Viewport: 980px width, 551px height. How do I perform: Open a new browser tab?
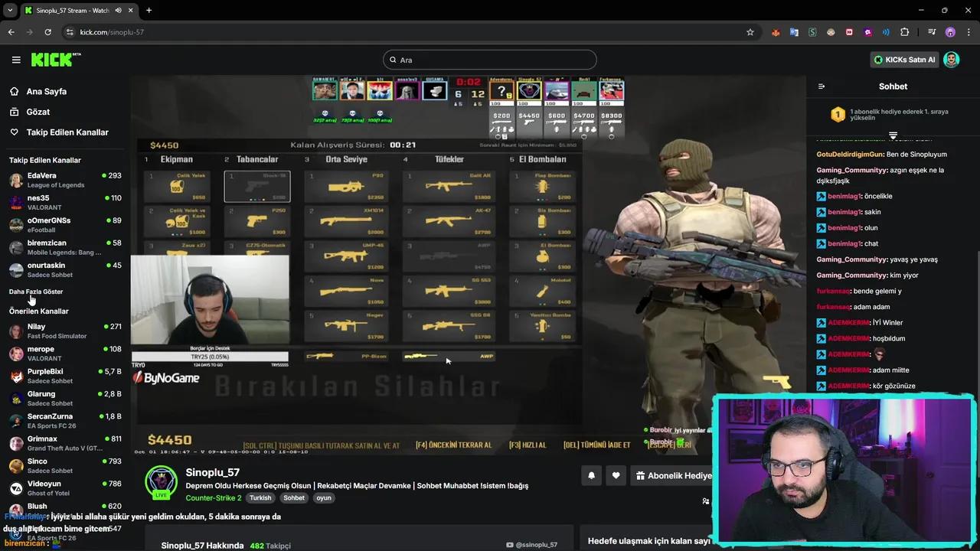149,11
